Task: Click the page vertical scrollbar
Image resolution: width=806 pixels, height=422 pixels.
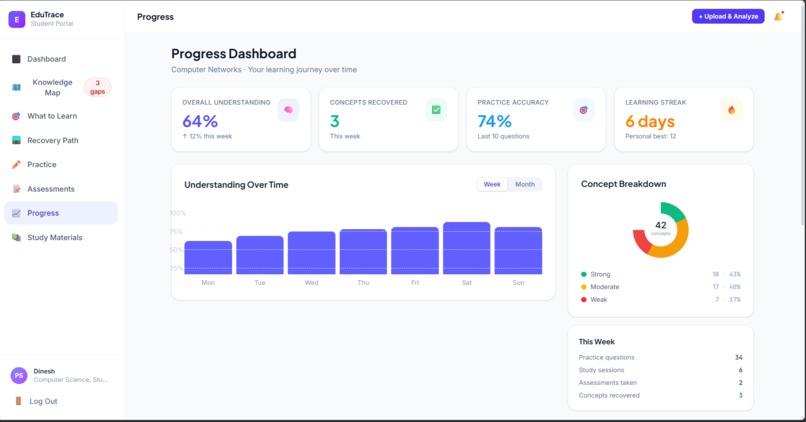Action: coord(803,113)
